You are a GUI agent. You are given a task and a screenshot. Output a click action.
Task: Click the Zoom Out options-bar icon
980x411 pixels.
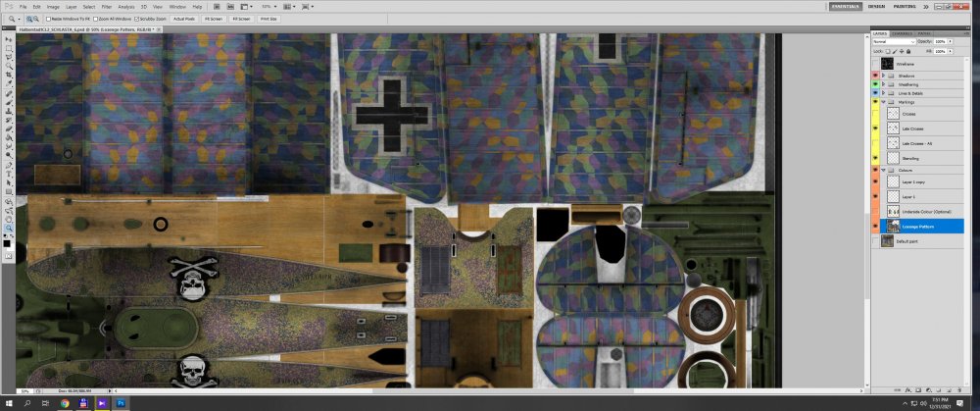pyautogui.click(x=36, y=19)
